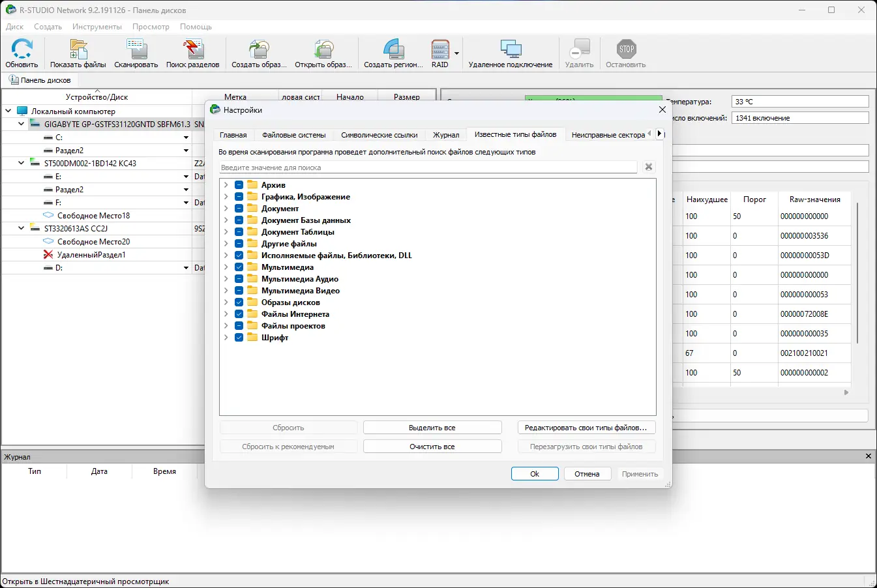Click the Выделить все button
Image resolution: width=877 pixels, height=588 pixels.
coord(432,428)
